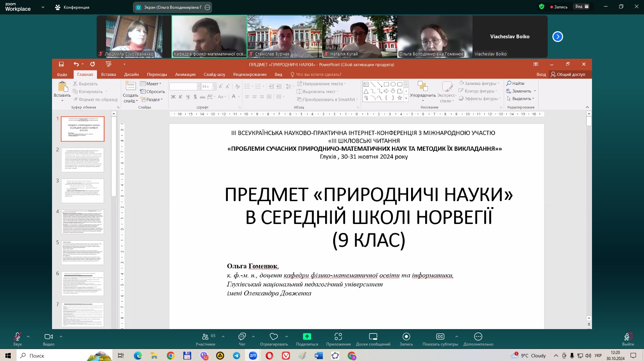The width and height of the screenshot is (644, 361).
Task: Select the triangle shape in shapes gallery
Action: point(366,91)
